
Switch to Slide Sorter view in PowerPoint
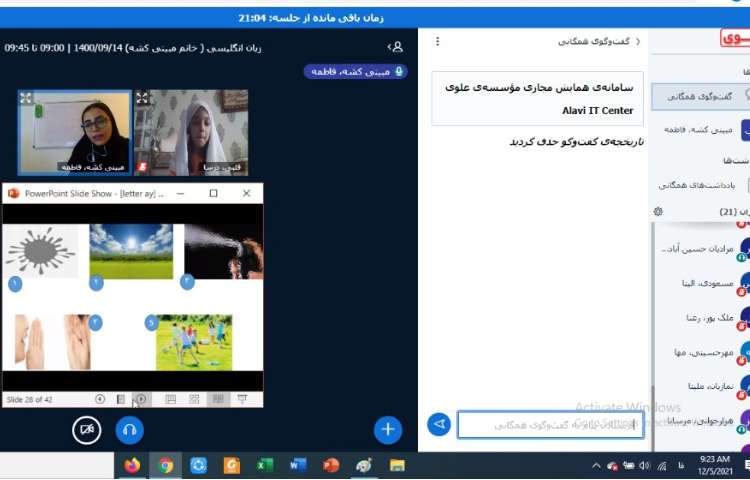(194, 399)
